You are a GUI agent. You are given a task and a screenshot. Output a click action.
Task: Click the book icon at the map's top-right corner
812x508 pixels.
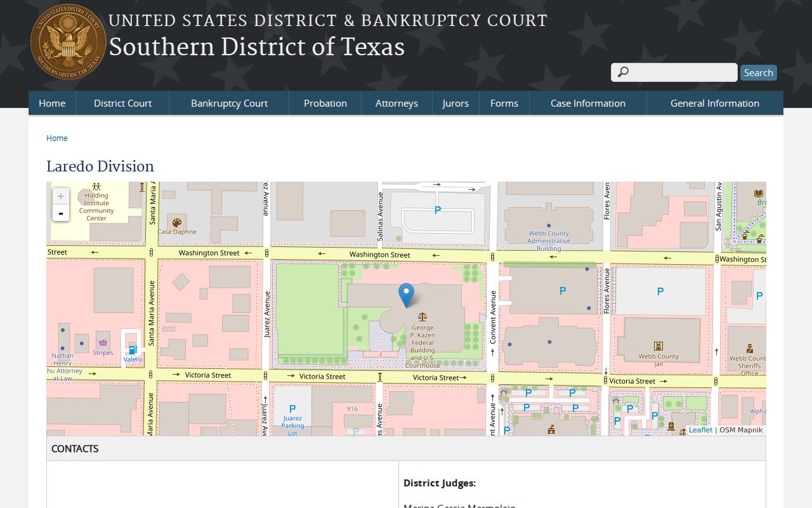click(x=758, y=193)
